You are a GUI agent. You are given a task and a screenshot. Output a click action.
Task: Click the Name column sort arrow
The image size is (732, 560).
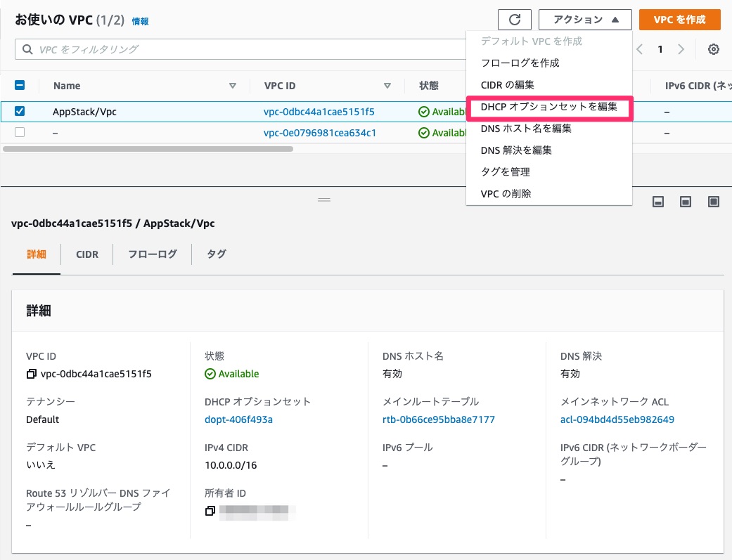232,85
